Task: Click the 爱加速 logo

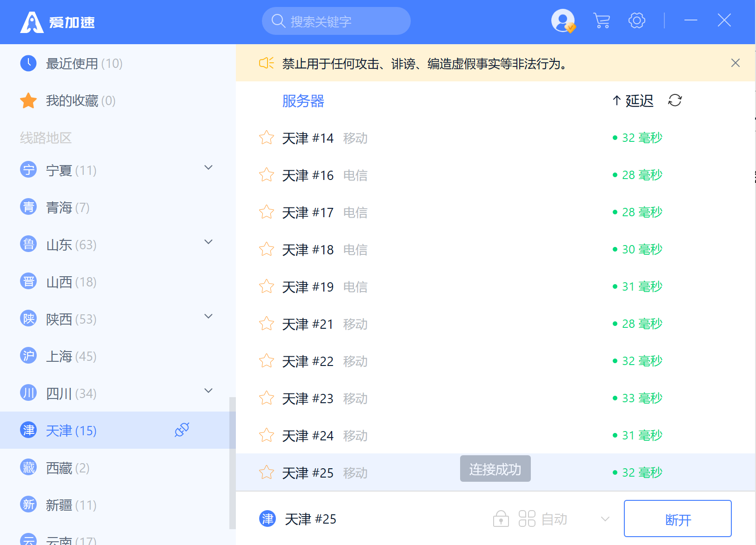Action: pyautogui.click(x=58, y=22)
